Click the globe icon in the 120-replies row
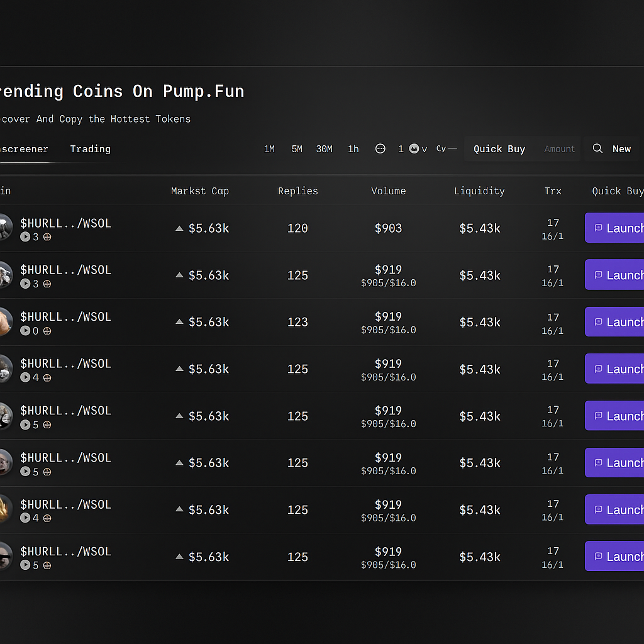This screenshot has height=644, width=644. 47,236
